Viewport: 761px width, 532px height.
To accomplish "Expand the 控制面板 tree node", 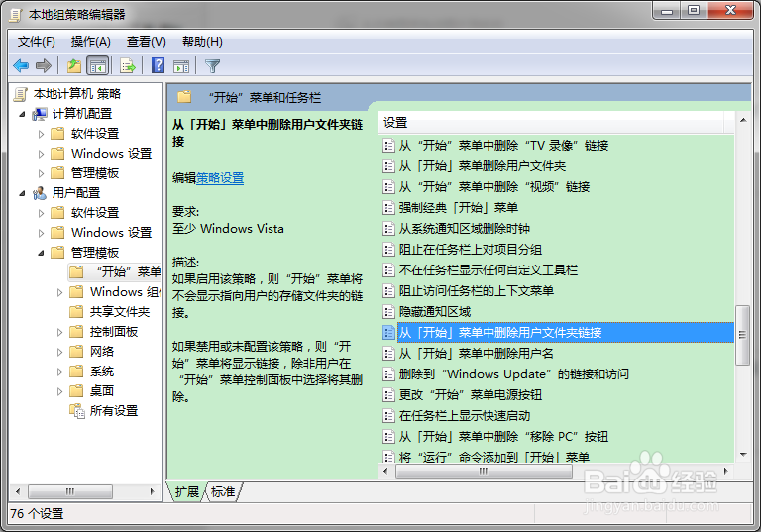I will pos(59,332).
